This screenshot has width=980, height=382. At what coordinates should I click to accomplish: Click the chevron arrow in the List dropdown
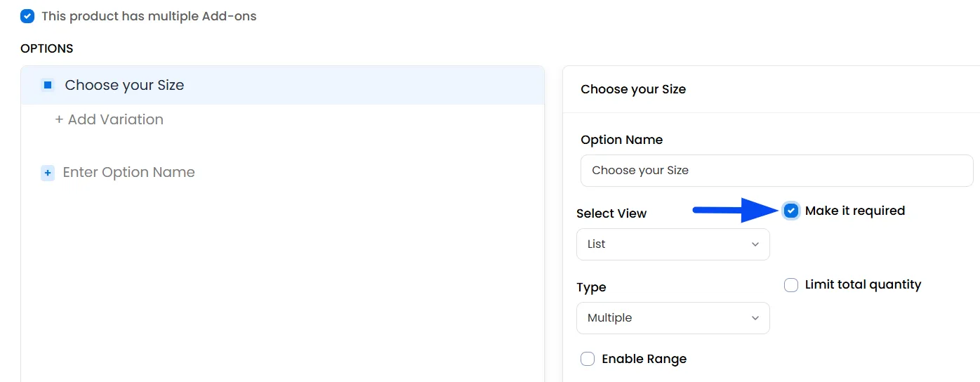[x=755, y=244]
